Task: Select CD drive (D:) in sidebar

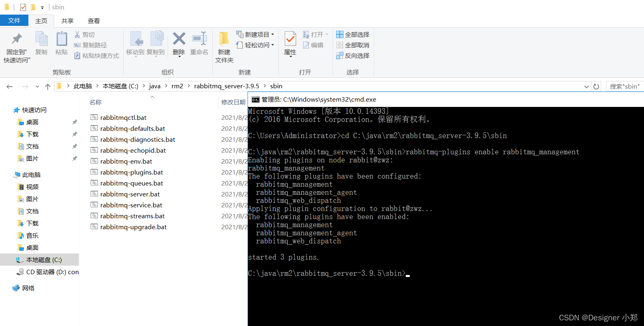Action: coord(48,272)
